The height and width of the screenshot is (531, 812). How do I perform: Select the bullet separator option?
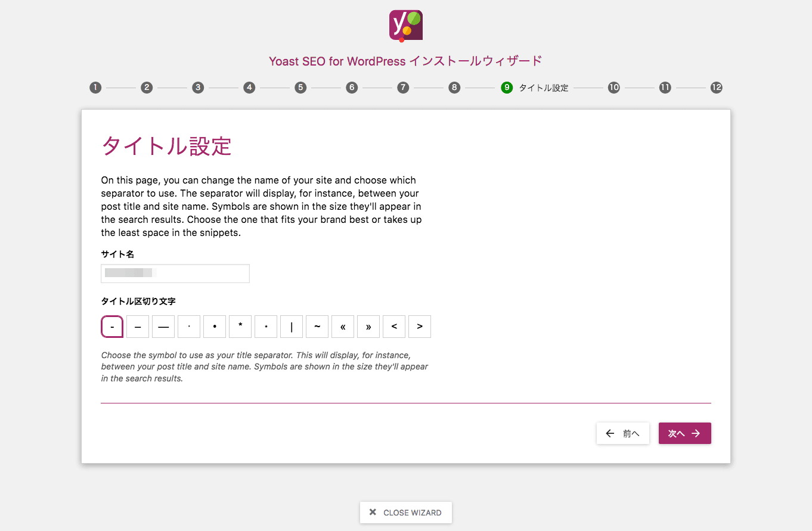(x=215, y=327)
